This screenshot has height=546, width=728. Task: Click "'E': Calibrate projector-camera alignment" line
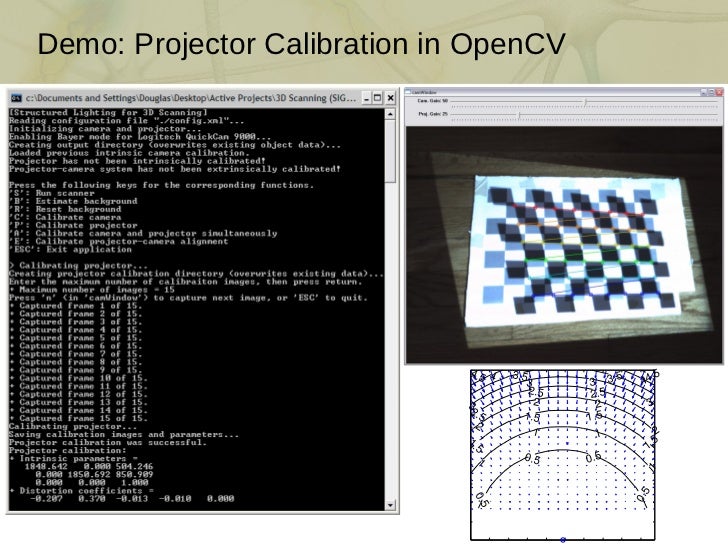click(118, 241)
